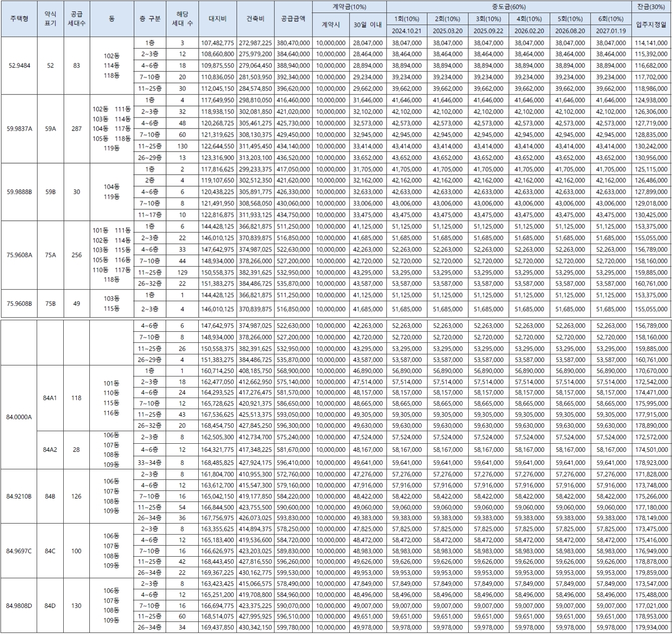Click the date 2026.02.20

[x=529, y=31]
